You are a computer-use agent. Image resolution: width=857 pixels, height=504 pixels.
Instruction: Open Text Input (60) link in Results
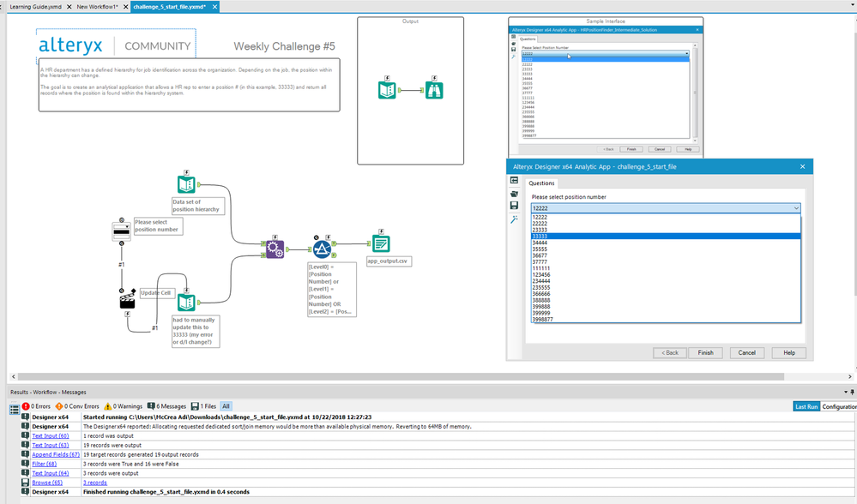(x=51, y=435)
